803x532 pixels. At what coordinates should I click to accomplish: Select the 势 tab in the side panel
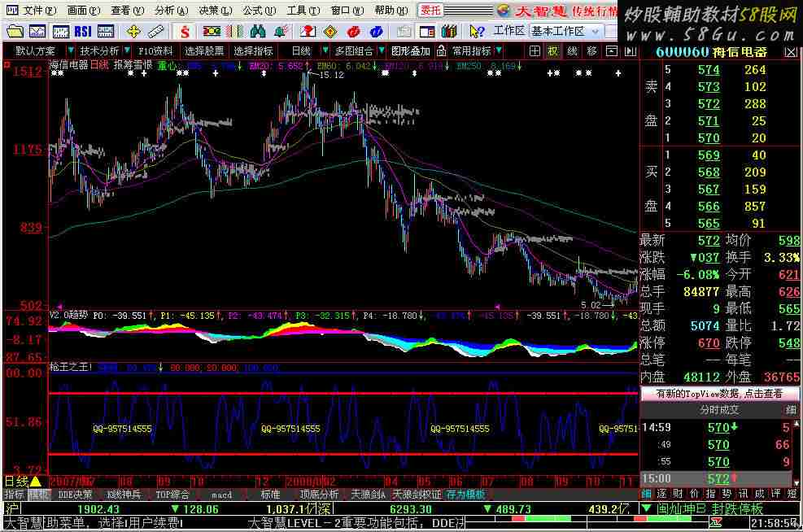[x=727, y=494]
